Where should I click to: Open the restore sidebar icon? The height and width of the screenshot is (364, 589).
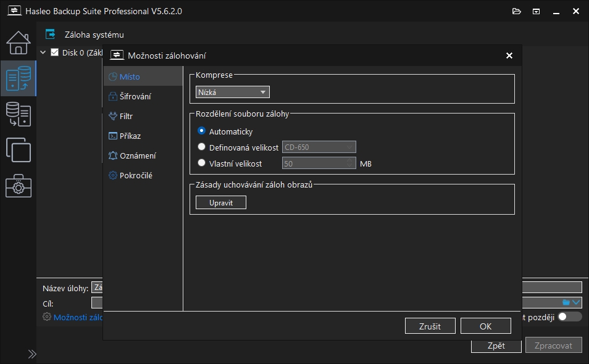pos(18,114)
